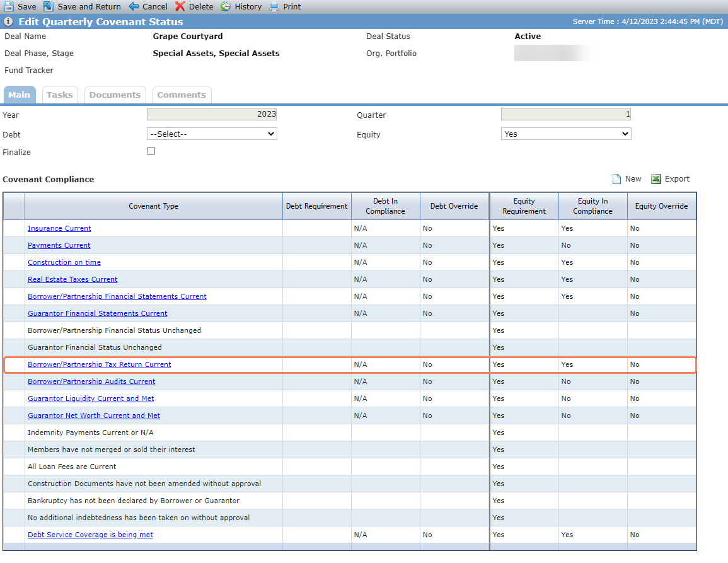This screenshot has height=563, width=728.
Task: Click the New button label
Action: click(x=633, y=179)
